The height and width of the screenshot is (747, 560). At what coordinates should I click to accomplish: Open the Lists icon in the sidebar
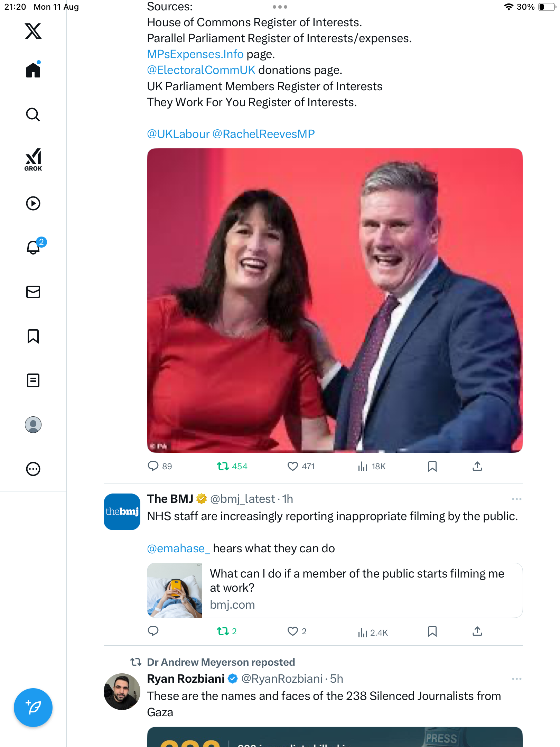point(33,380)
